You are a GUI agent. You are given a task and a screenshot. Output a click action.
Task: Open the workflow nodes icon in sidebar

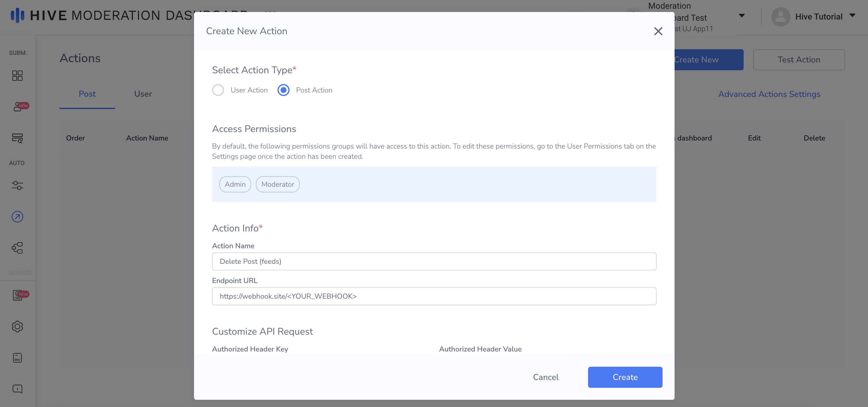(x=17, y=248)
